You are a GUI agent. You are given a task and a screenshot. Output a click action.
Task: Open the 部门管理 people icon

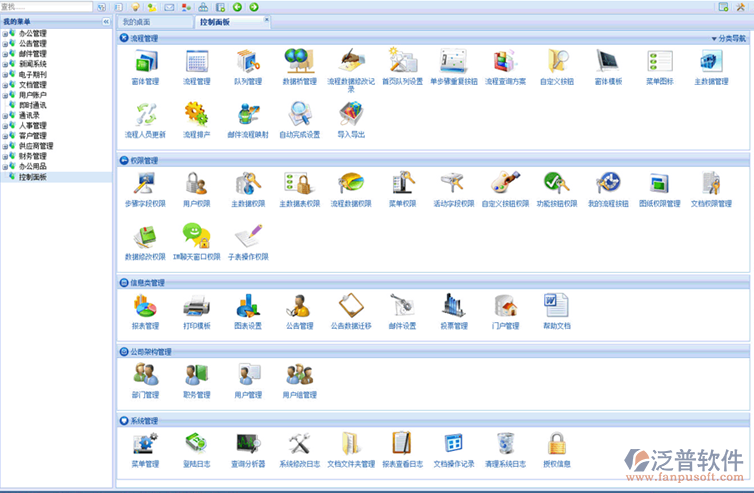pyautogui.click(x=145, y=374)
